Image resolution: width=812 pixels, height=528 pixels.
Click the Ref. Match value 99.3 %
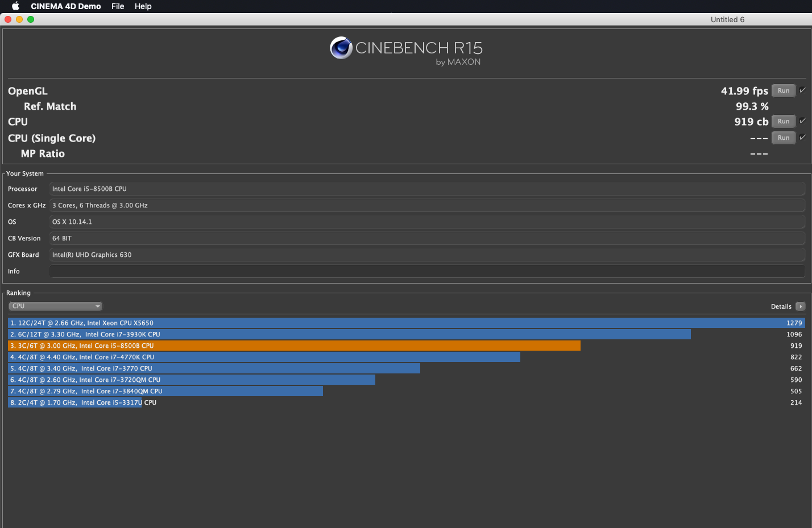(x=752, y=106)
